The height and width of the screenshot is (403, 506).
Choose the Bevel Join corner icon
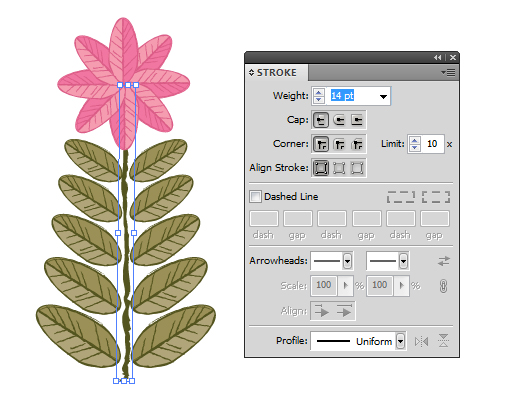pyautogui.click(x=357, y=144)
